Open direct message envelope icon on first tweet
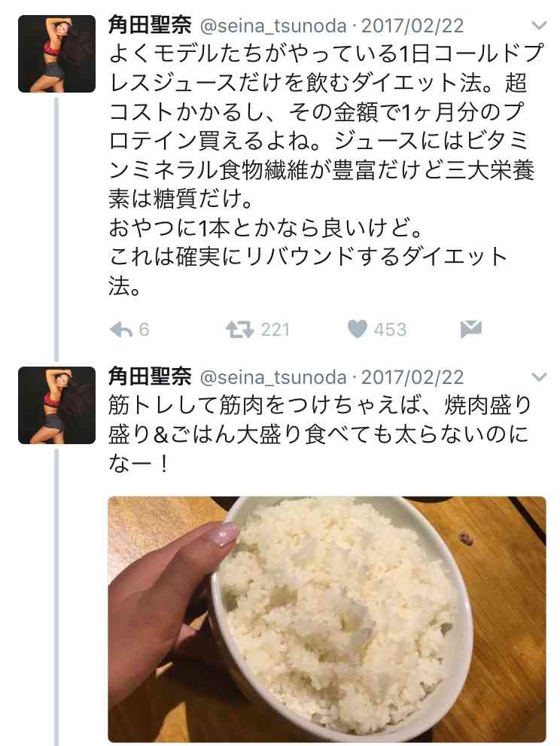 pyautogui.click(x=471, y=329)
